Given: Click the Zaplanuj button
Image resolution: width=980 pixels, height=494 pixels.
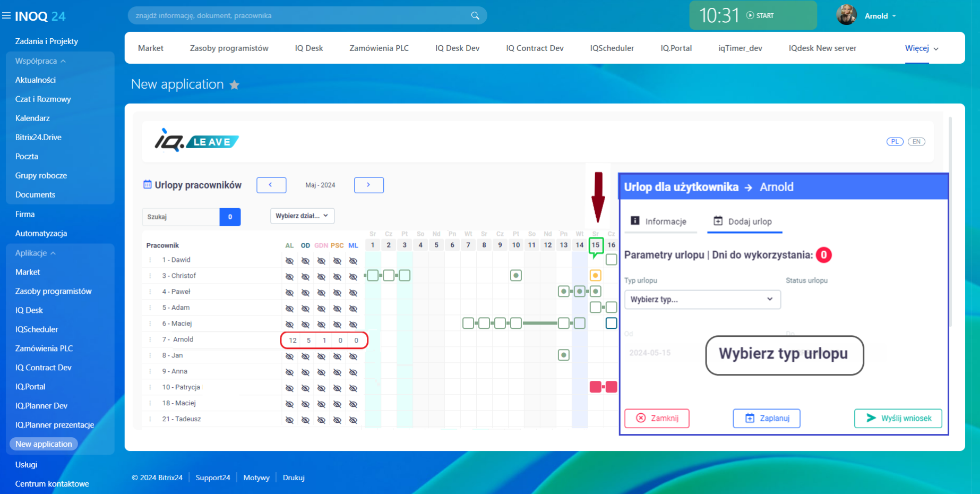Looking at the screenshot, I should coord(767,419).
